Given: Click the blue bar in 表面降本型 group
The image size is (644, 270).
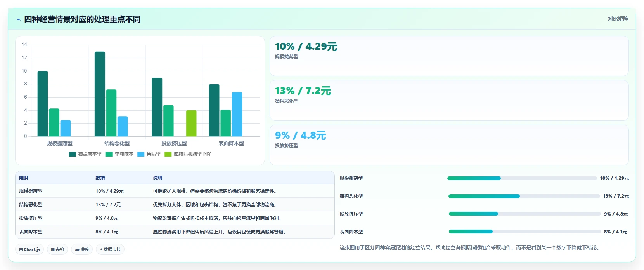Looking at the screenshot, I should point(237,114).
